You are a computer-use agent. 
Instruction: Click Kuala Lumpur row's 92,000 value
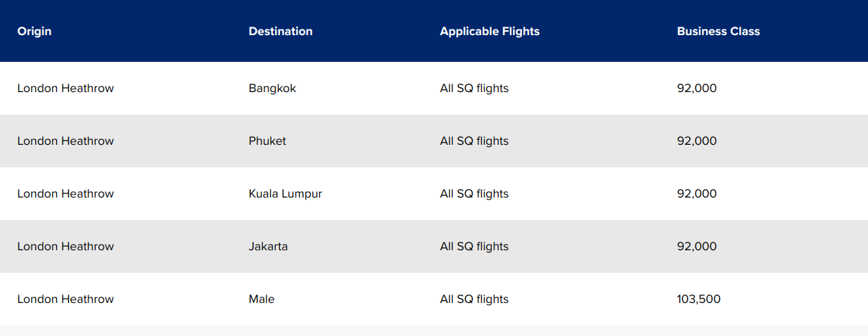(x=696, y=194)
